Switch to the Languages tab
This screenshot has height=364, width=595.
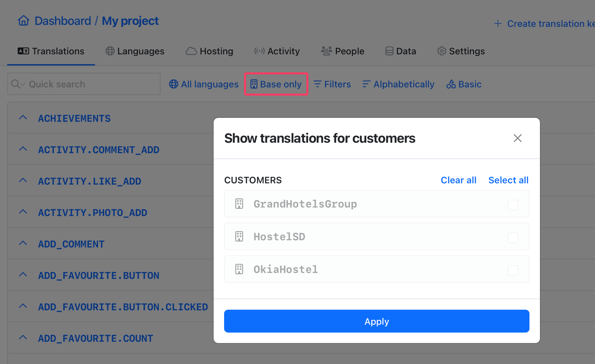tap(135, 51)
